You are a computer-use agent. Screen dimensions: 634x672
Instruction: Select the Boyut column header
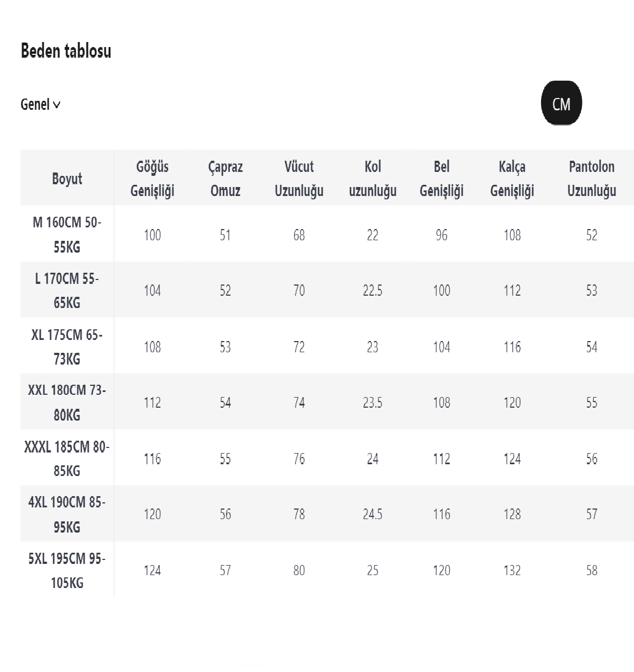coord(67,179)
